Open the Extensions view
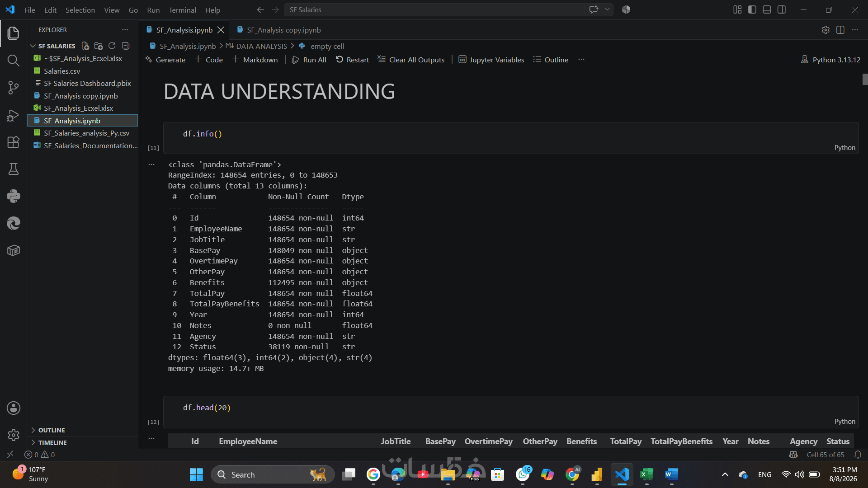This screenshot has height=488, width=868. [x=14, y=142]
